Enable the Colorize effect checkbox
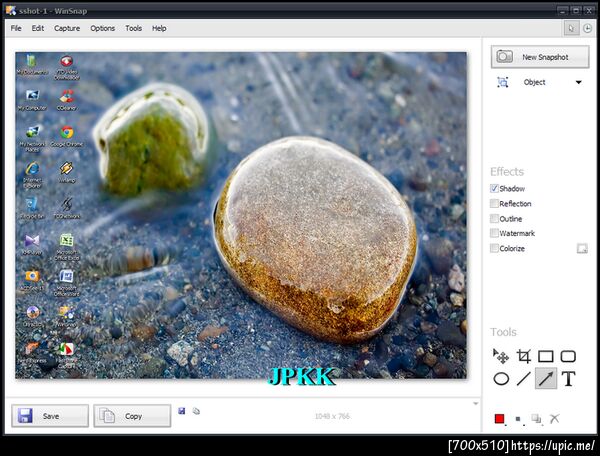The image size is (600, 456). [x=494, y=248]
